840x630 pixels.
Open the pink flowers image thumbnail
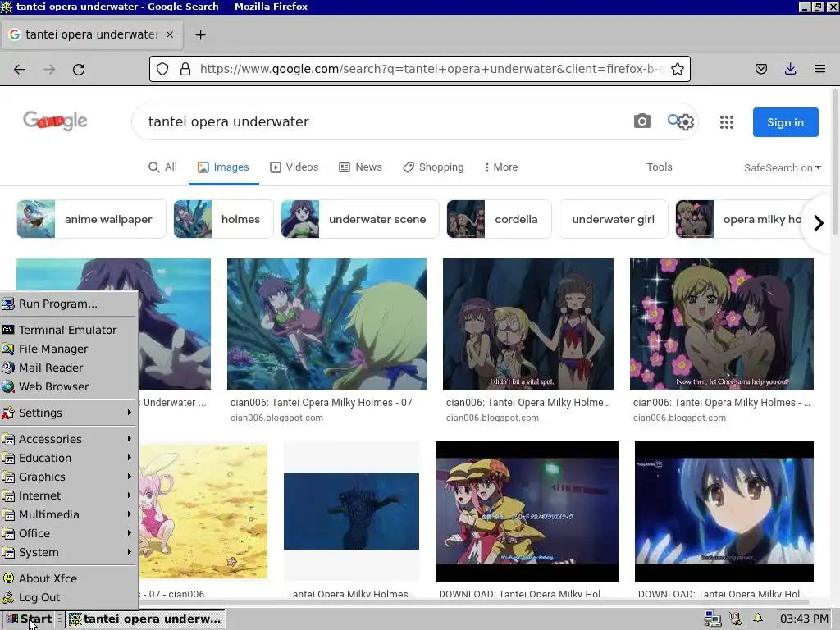pyautogui.click(x=722, y=324)
